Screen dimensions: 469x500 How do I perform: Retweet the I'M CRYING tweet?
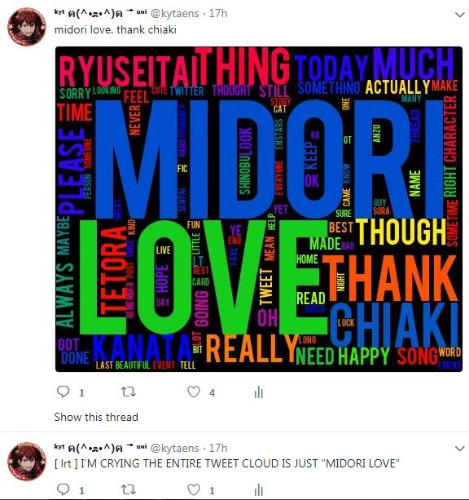[128, 489]
